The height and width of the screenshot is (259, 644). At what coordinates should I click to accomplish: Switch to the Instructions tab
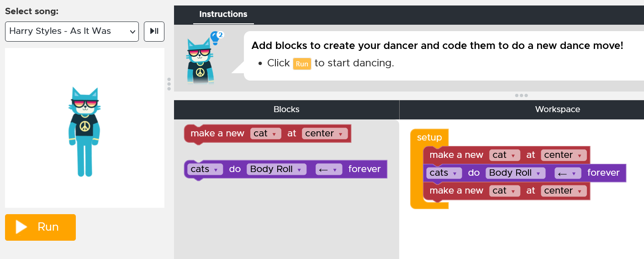pos(223,15)
